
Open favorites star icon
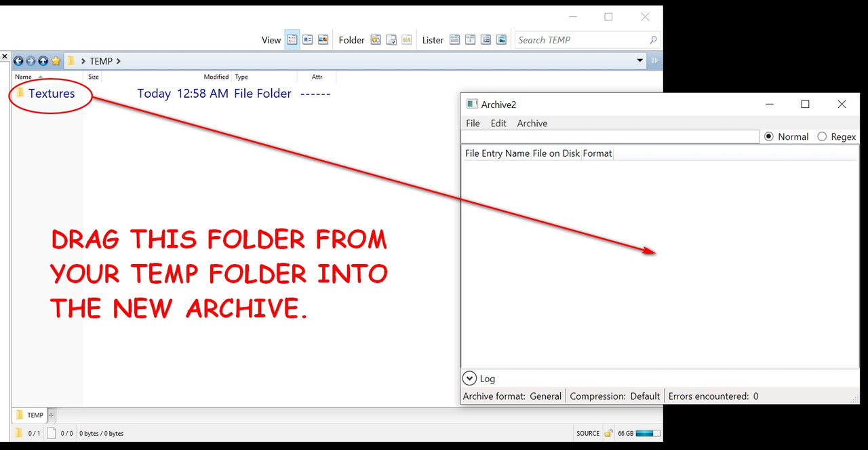(x=56, y=61)
